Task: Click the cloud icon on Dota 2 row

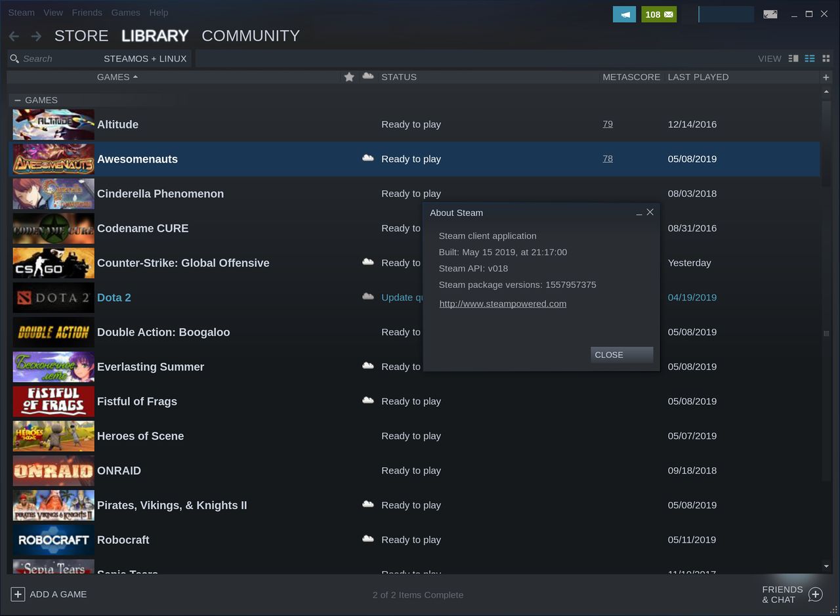Action: pos(368,297)
